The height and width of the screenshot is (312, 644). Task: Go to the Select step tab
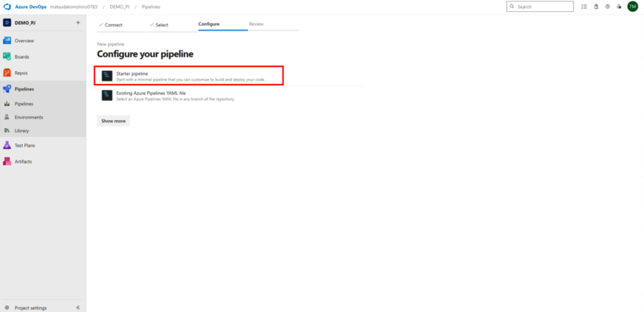[x=172, y=25]
